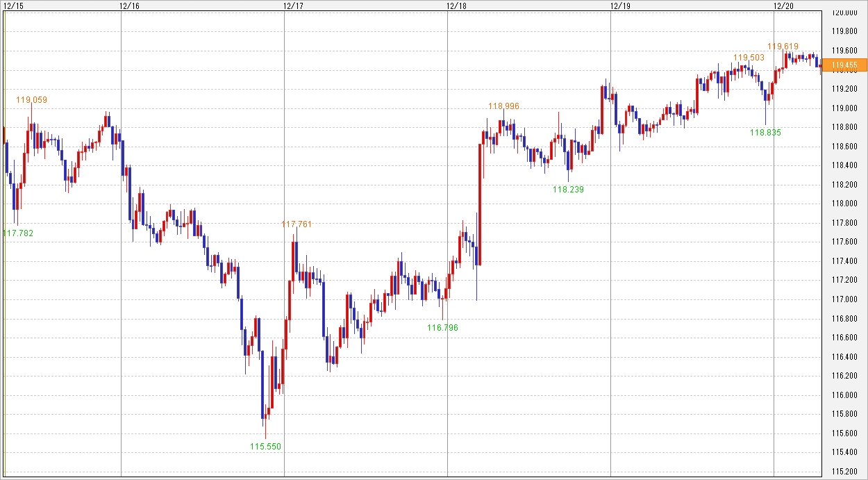Click the 12/17 date label
This screenshot has height=480, width=868.
[293, 6]
